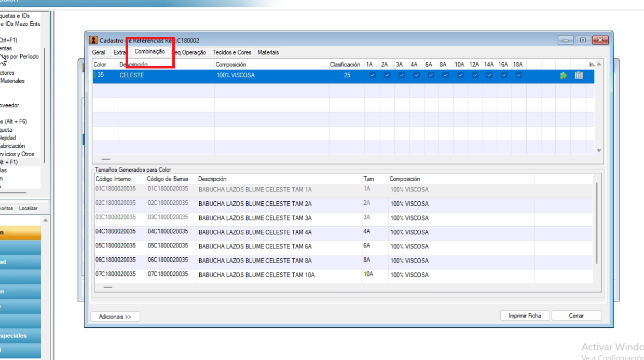Click the Clasificación value 25
644x360 pixels.
point(347,76)
